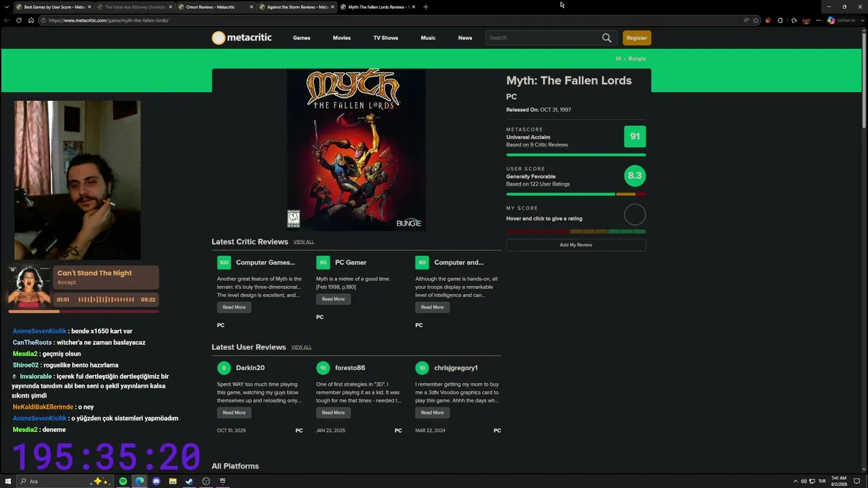
Task: Open the chrisjgregory1 reviewer profile
Action: pos(456,368)
